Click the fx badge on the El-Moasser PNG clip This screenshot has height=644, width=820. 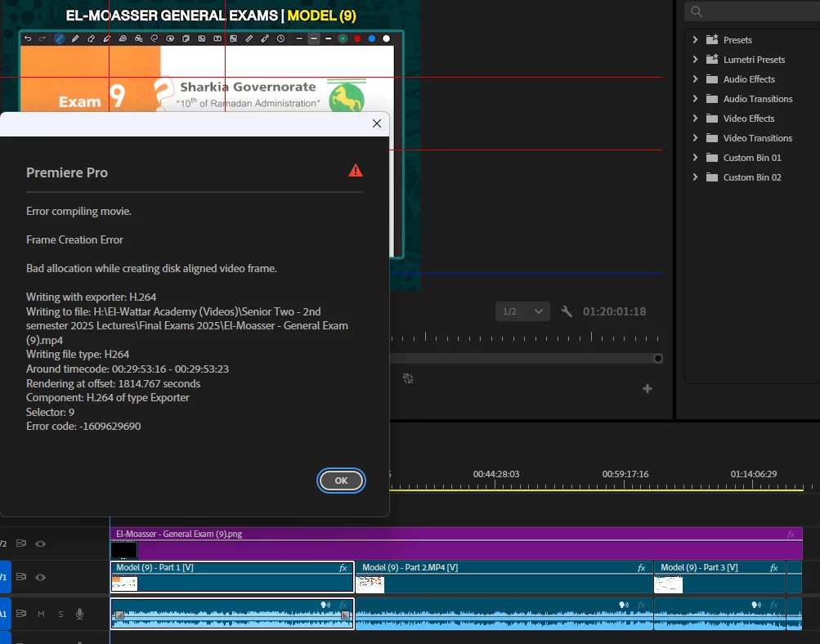tap(791, 534)
